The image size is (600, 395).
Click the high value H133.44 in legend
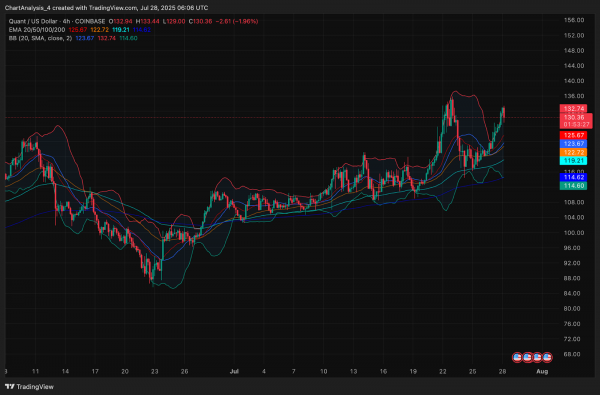coord(147,21)
